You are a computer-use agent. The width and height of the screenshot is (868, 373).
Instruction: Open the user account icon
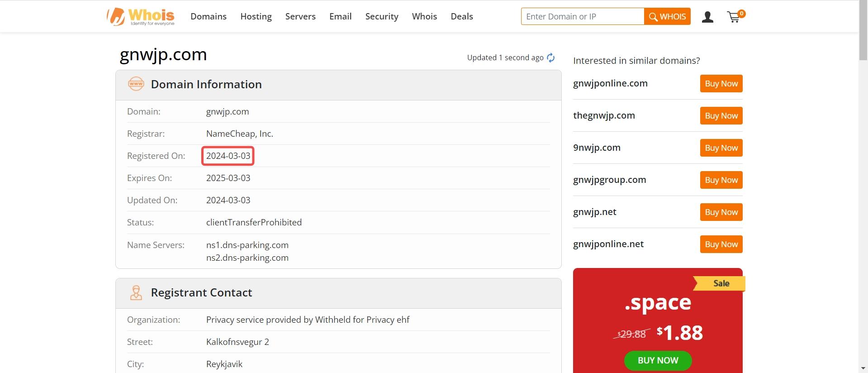(707, 17)
